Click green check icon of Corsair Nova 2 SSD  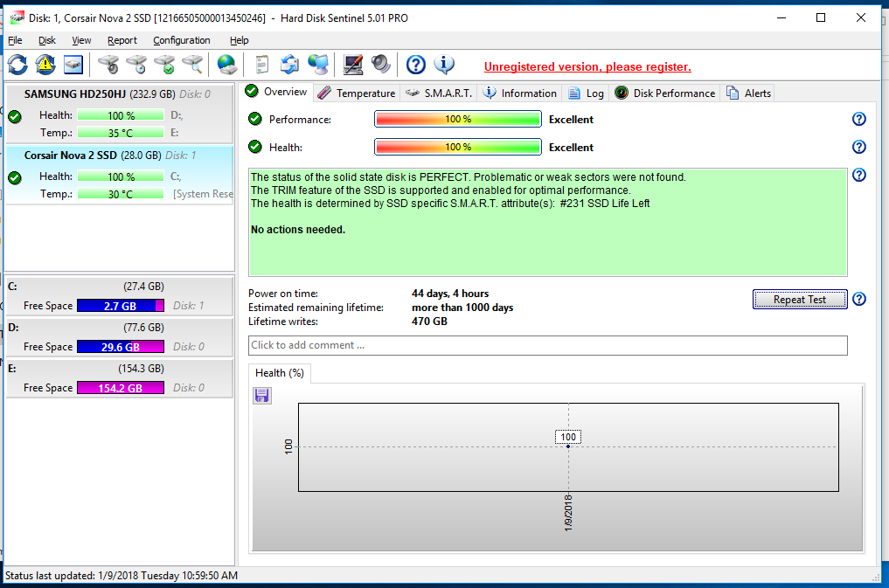(15, 178)
